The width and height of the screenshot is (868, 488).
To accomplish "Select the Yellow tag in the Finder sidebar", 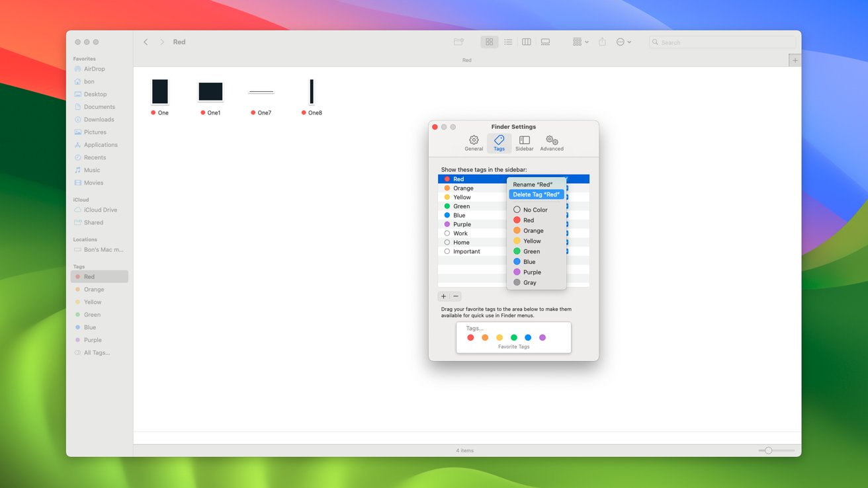I will [99, 302].
